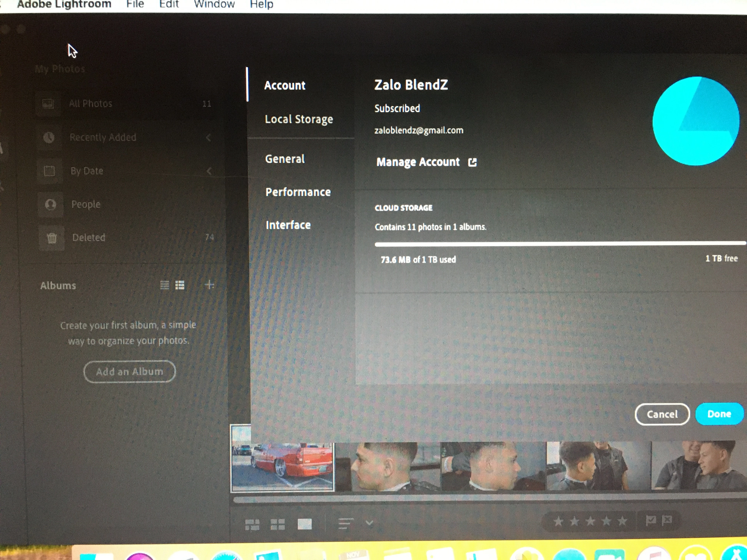Open the Window menu
The width and height of the screenshot is (747, 560).
pos(214,4)
